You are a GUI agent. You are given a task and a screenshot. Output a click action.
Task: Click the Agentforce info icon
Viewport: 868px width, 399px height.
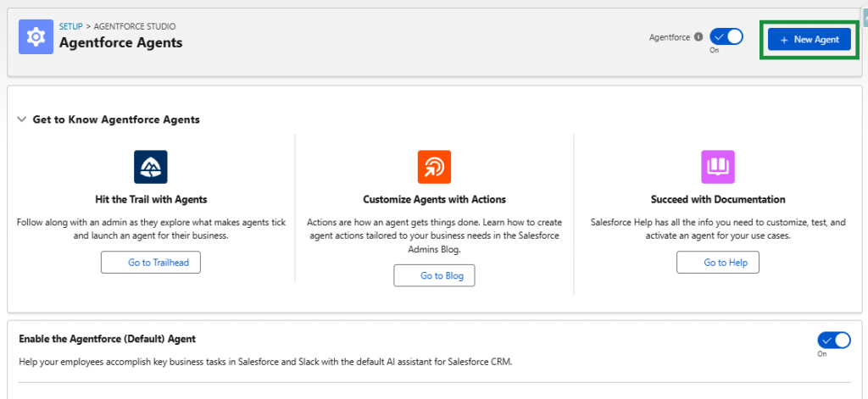[698, 37]
